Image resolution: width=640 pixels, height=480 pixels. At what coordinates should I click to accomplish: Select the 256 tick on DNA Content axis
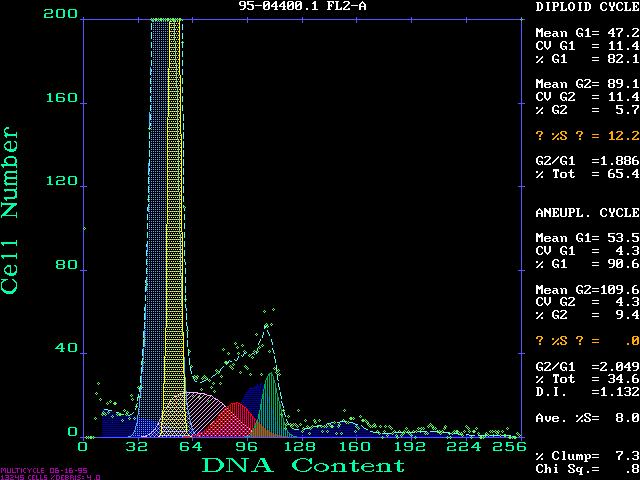click(509, 447)
